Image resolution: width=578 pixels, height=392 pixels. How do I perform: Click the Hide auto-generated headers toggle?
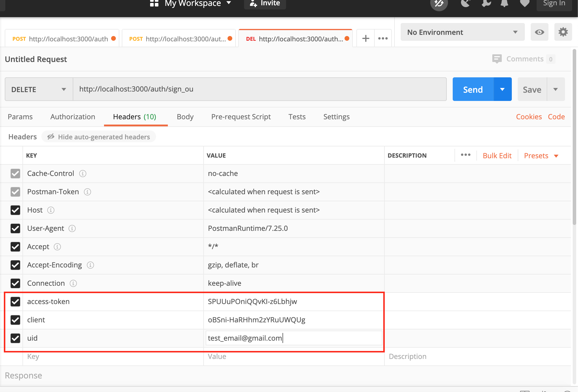click(x=98, y=137)
